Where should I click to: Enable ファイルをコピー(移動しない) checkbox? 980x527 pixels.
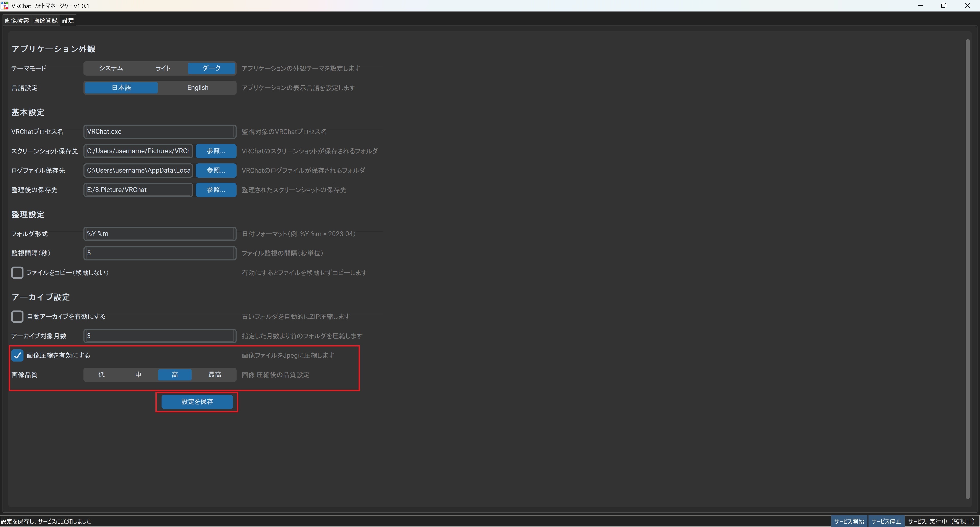click(17, 273)
